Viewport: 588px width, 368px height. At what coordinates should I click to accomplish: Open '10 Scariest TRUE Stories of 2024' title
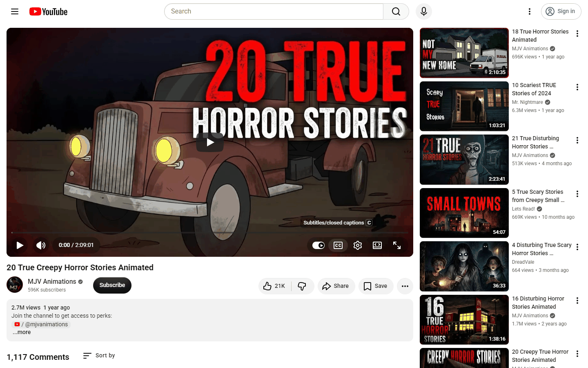(x=534, y=89)
